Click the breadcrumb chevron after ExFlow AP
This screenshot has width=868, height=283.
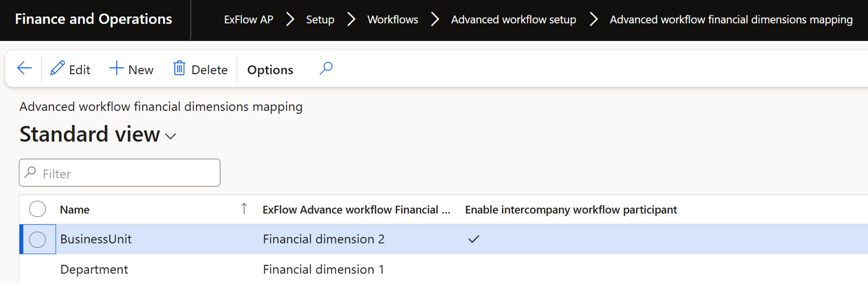(x=290, y=20)
